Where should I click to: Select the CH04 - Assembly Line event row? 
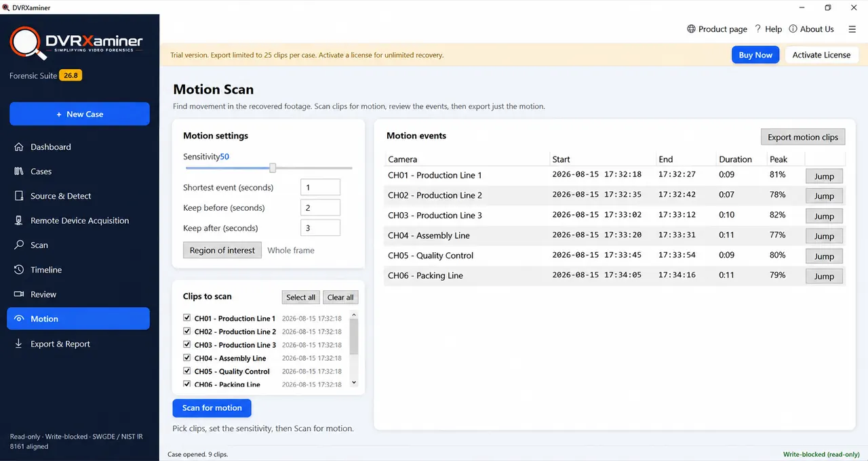pos(614,235)
